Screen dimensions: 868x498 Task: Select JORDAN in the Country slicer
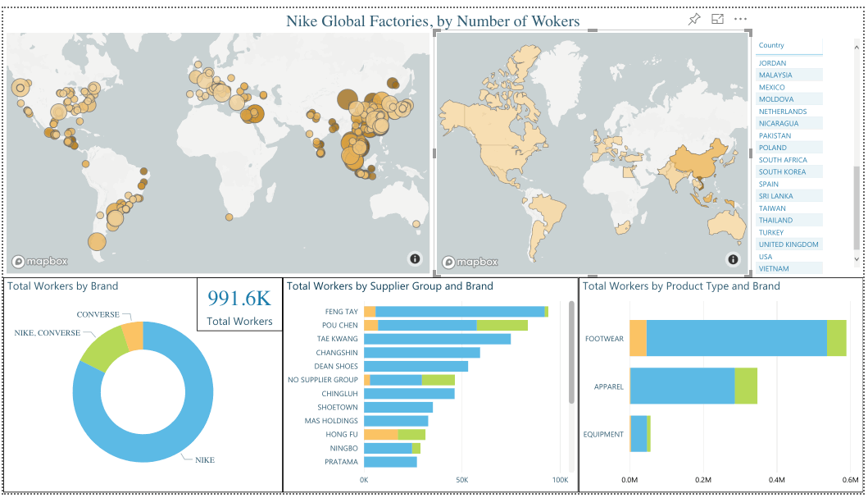(x=788, y=63)
